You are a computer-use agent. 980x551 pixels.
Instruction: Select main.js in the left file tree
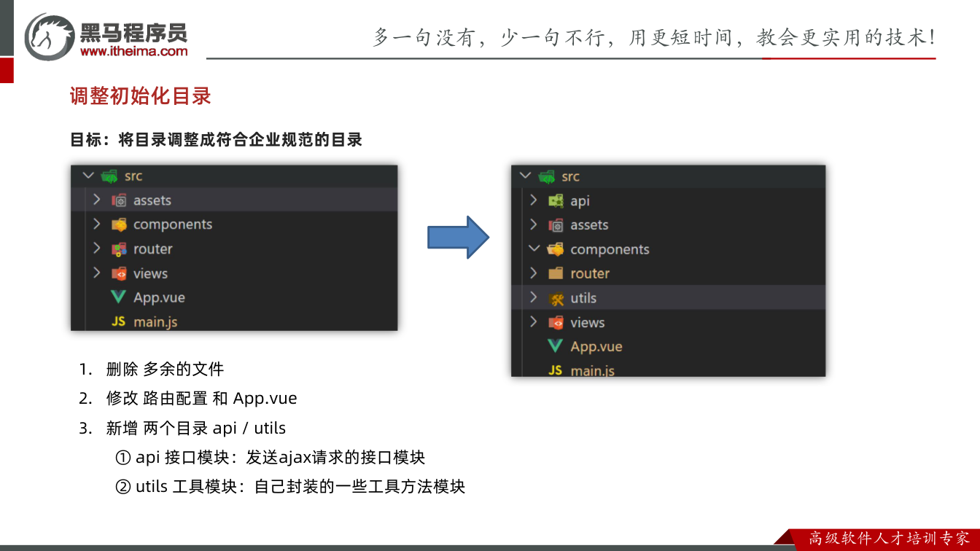click(x=234, y=321)
